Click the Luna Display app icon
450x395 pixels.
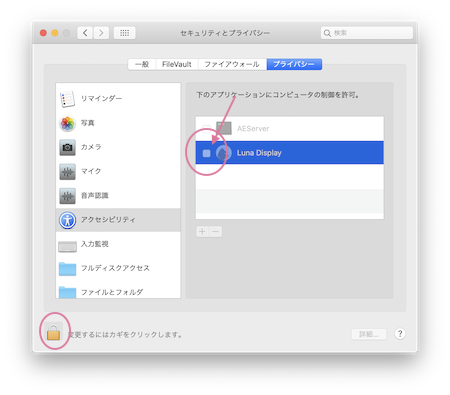tap(224, 153)
